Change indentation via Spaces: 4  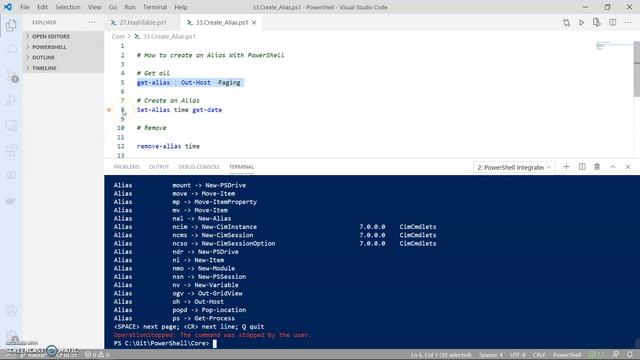click(x=491, y=355)
